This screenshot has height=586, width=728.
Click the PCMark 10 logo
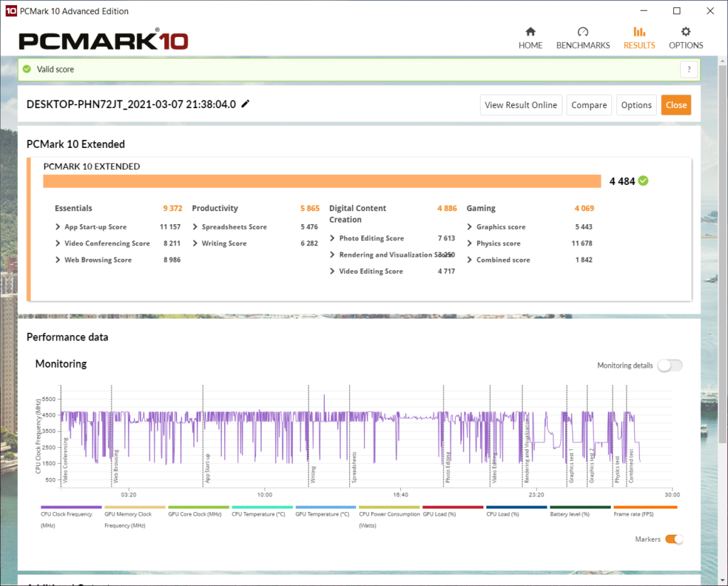click(x=103, y=40)
